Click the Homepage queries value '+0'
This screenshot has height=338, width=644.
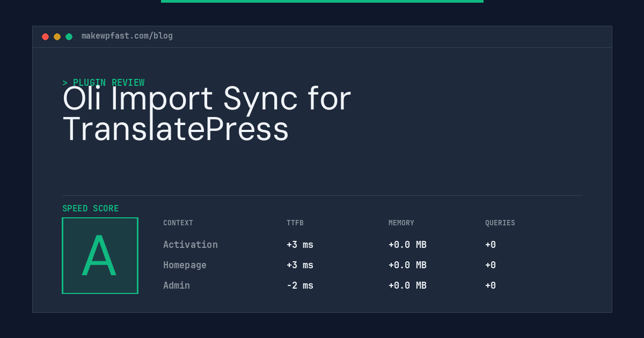pyautogui.click(x=491, y=265)
